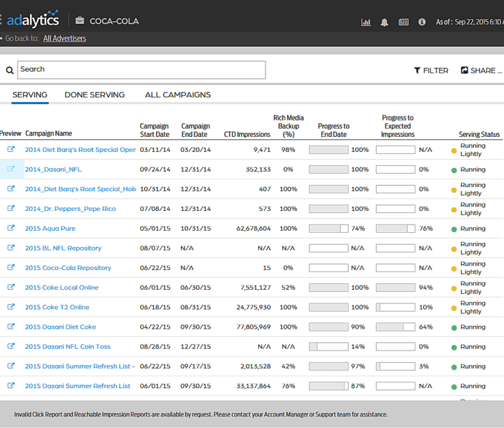Click yellow Running Lightly dot for 2015 Coke T2 Online
The width and height of the screenshot is (504, 428).
pyautogui.click(x=454, y=308)
